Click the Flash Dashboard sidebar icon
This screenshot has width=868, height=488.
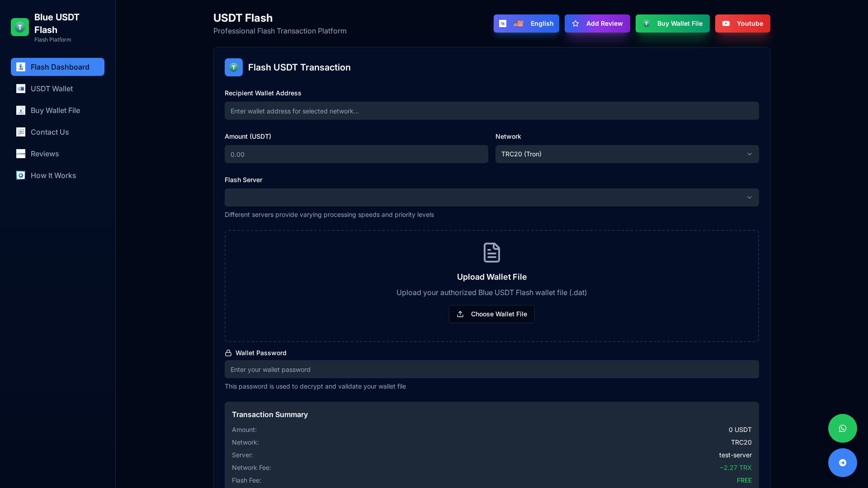click(x=21, y=67)
